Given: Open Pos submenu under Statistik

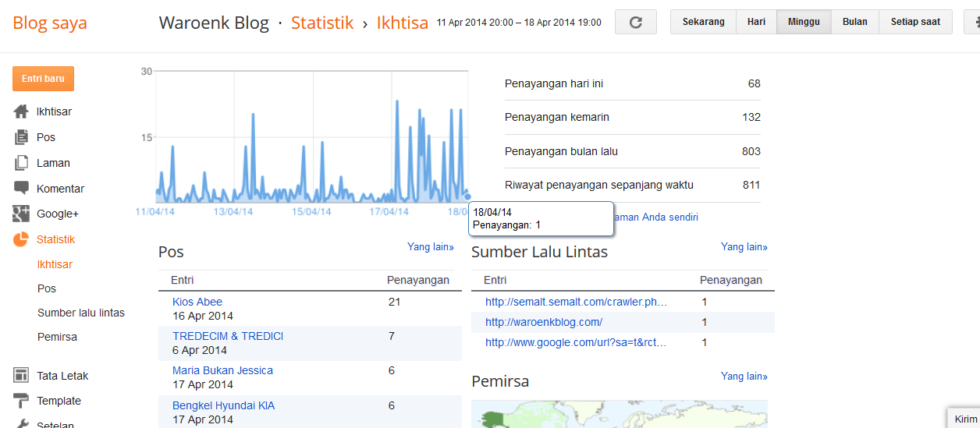Looking at the screenshot, I should (x=47, y=288).
